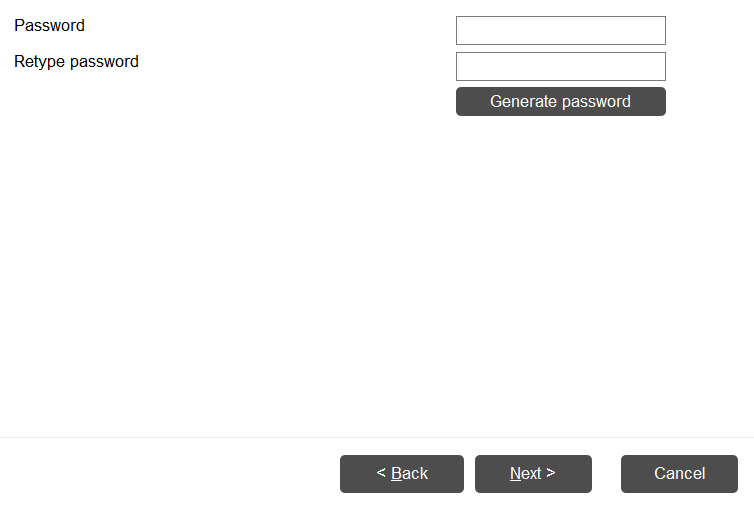This screenshot has width=754, height=508.
Task: Click the Password label text
Action: click(x=49, y=25)
